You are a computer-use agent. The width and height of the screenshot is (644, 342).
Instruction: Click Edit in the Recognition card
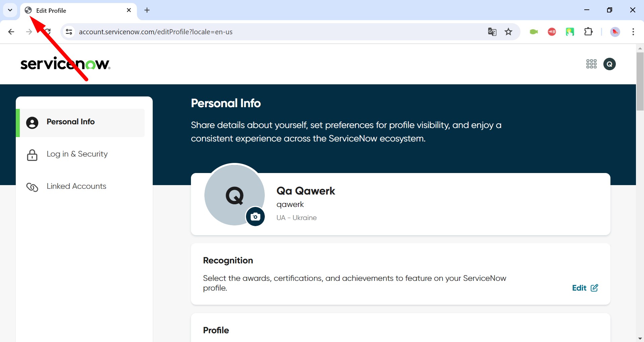tap(585, 288)
